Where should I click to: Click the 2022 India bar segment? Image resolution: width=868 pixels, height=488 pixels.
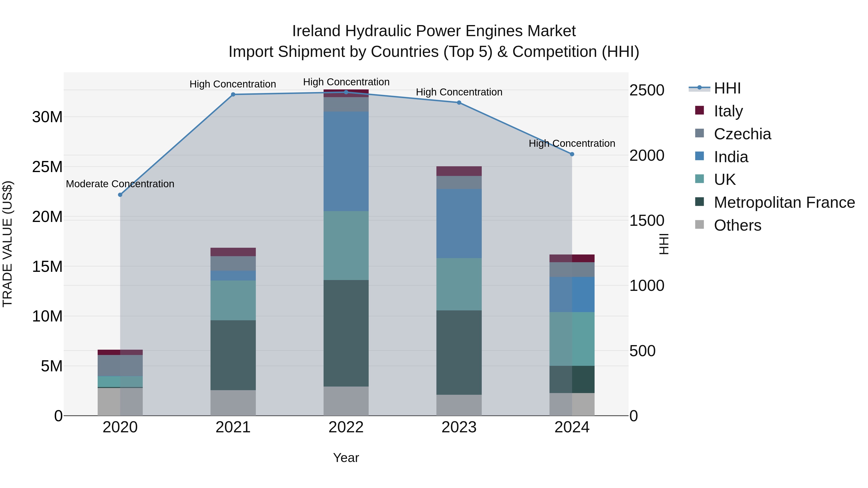click(x=346, y=161)
